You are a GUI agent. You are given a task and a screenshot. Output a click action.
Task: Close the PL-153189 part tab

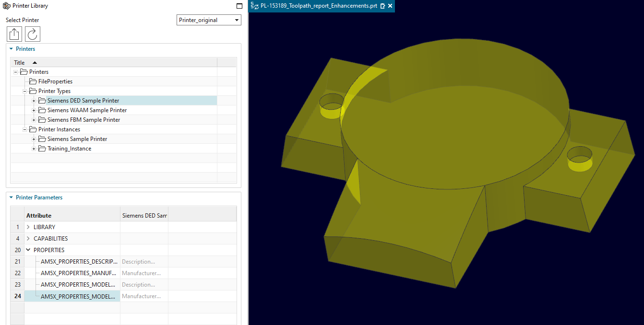[x=390, y=6]
